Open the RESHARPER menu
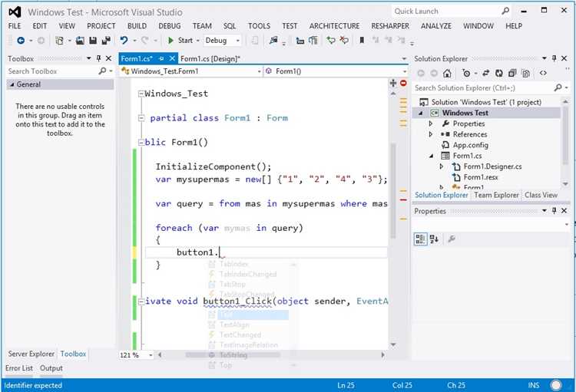Image resolution: width=576 pixels, height=392 pixels. [390, 26]
